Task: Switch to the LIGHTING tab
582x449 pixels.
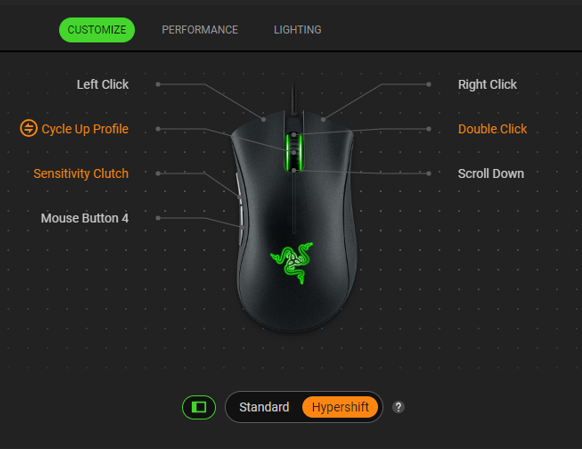Action: [x=298, y=30]
